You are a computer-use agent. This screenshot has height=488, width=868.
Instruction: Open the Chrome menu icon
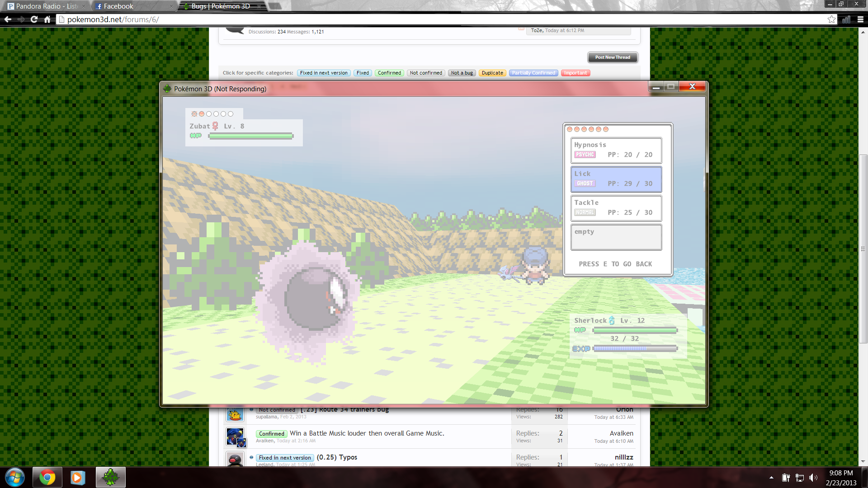(860, 19)
